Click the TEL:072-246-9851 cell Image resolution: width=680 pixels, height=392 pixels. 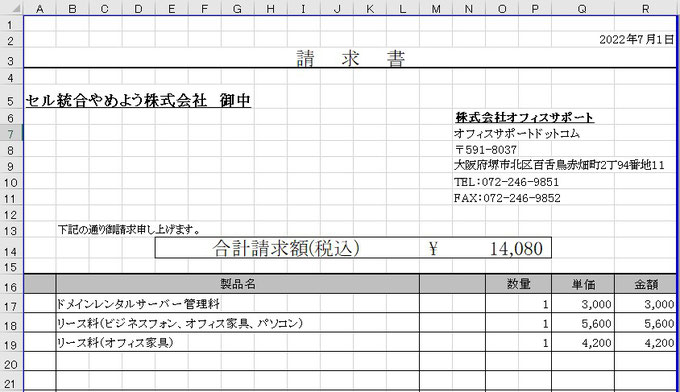[506, 182]
